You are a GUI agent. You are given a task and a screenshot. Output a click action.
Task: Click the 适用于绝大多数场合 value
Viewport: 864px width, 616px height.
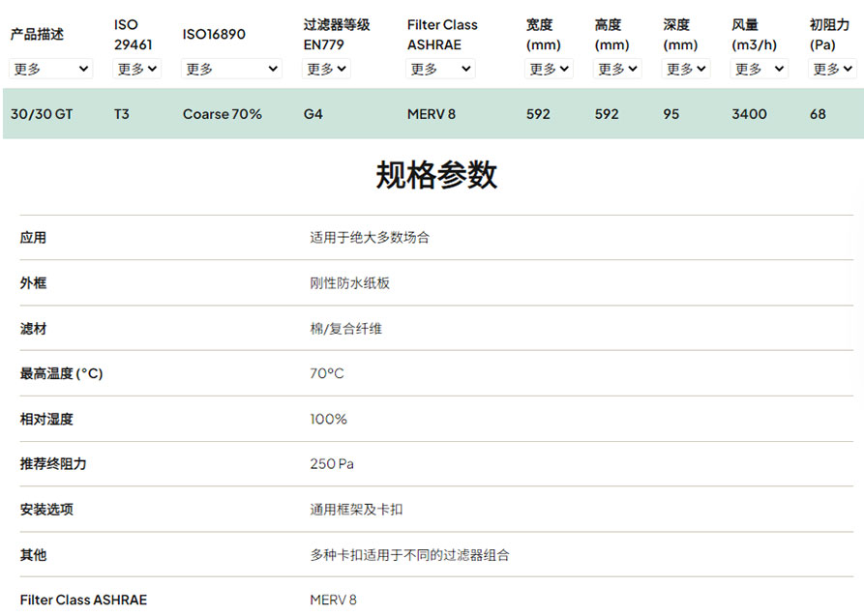pyautogui.click(x=370, y=238)
